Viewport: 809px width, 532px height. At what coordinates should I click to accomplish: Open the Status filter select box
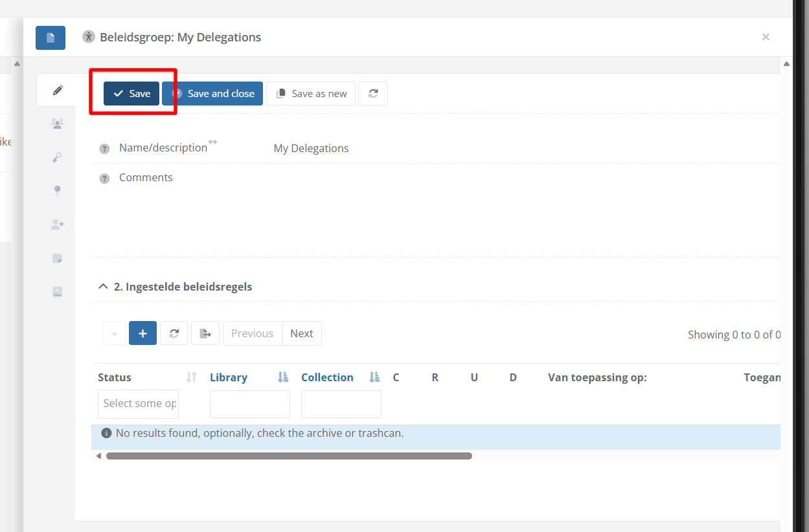pyautogui.click(x=139, y=404)
